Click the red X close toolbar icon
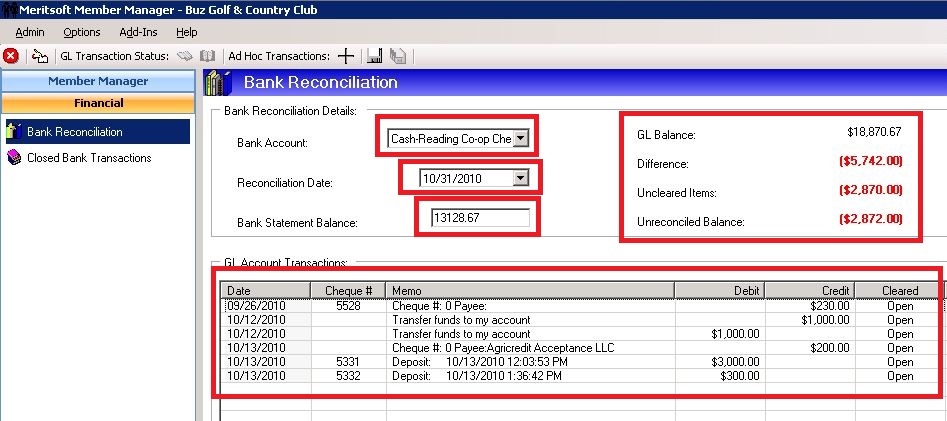Screen dimensions: 947x421 pyautogui.click(x=11, y=56)
